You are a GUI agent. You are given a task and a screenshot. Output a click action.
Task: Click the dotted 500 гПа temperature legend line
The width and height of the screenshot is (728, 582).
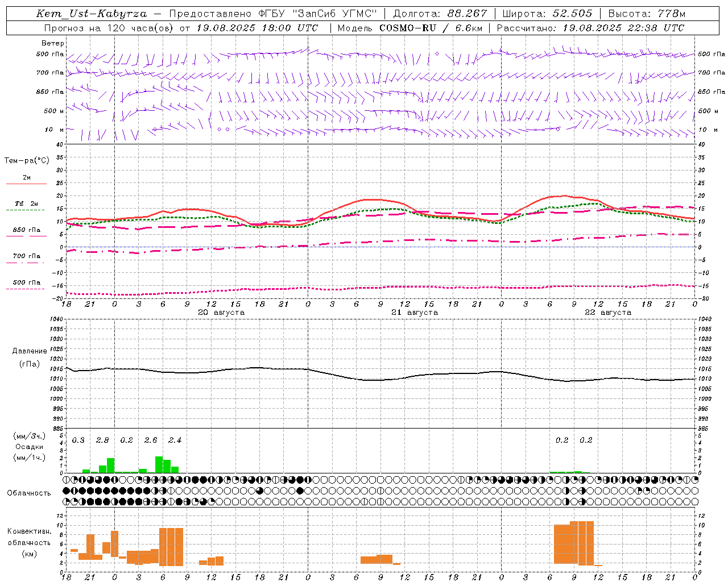tap(25, 289)
